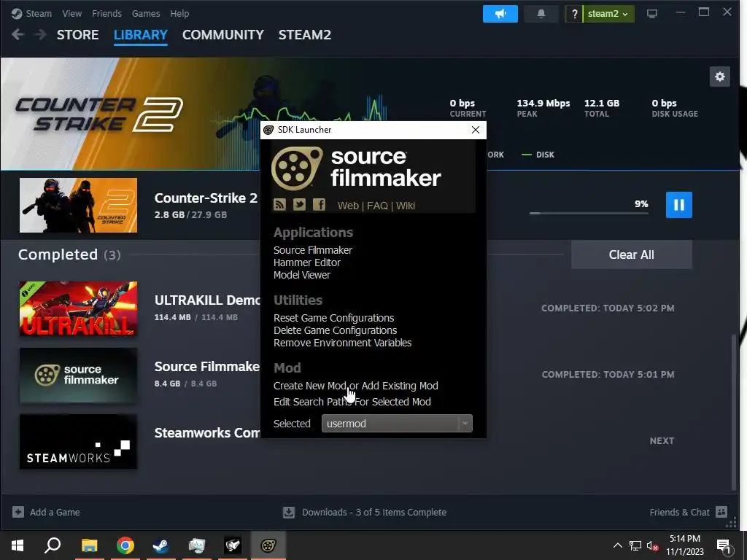Image resolution: width=747 pixels, height=560 pixels.
Task: Select the Counter-Strike 2 thumbnail
Action: pyautogui.click(x=78, y=205)
